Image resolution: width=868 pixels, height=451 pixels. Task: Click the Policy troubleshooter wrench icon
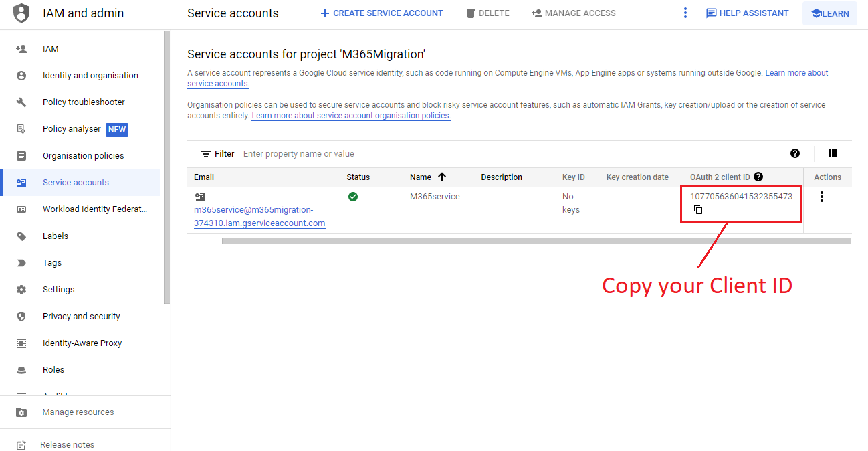tap(21, 102)
